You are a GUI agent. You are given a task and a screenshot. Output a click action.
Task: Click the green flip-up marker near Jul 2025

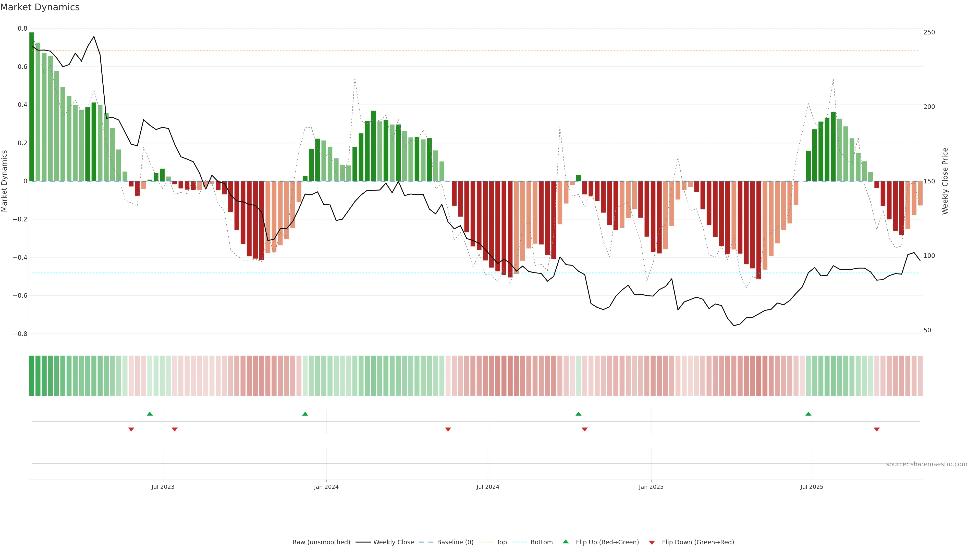(808, 414)
